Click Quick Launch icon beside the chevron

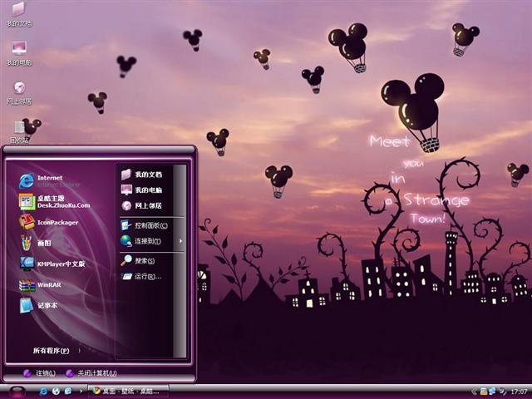pyautogui.click(x=68, y=392)
